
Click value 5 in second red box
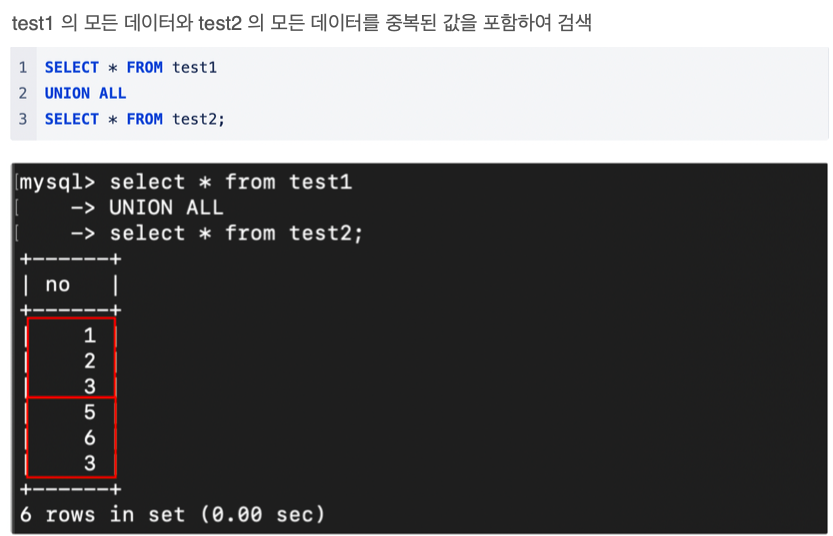point(90,412)
